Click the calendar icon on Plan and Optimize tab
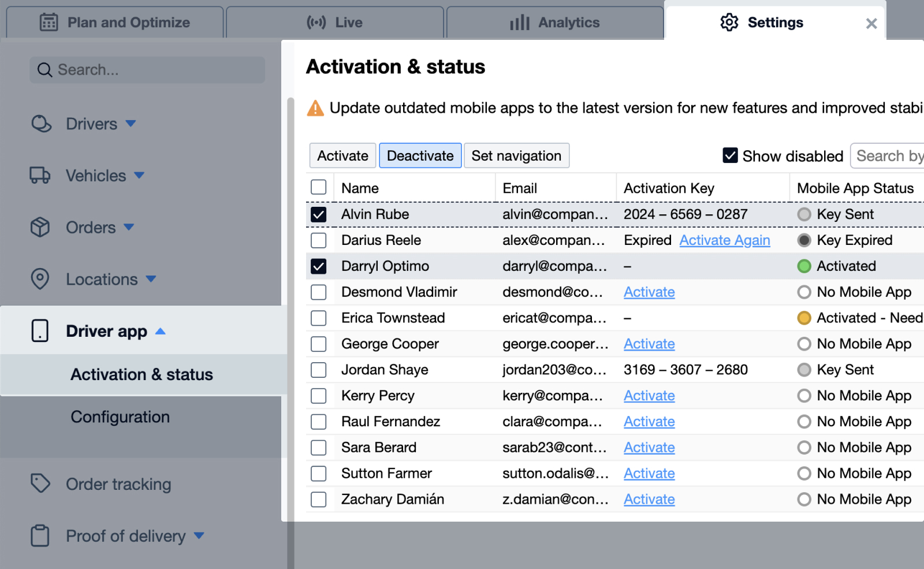 click(x=49, y=23)
